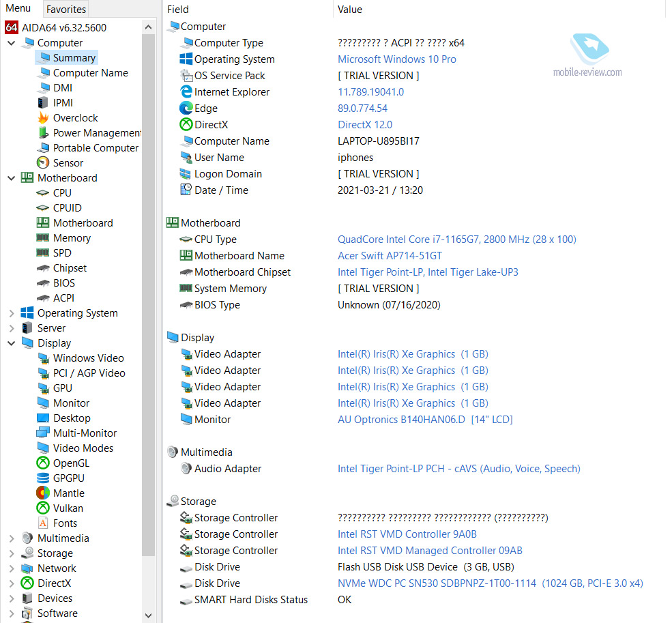Click the clock icon beside Date / Time
This screenshot has height=623, width=672.
click(186, 190)
